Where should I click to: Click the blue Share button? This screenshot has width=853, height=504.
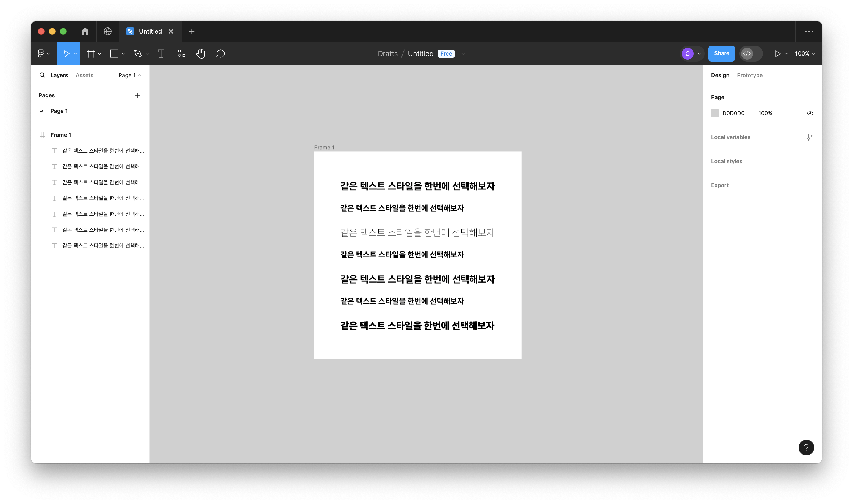pyautogui.click(x=721, y=54)
